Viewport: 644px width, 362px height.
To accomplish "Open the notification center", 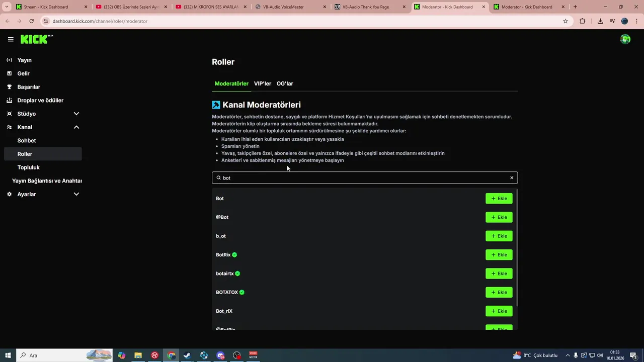I will (x=634, y=355).
